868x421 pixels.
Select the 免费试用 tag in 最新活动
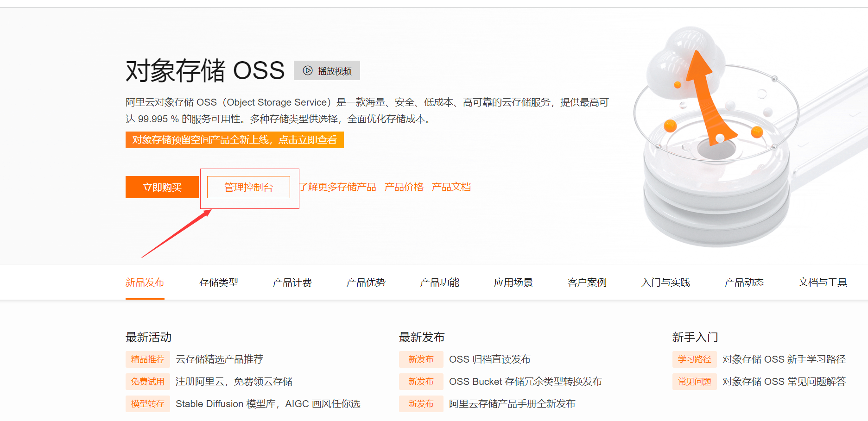tap(147, 381)
